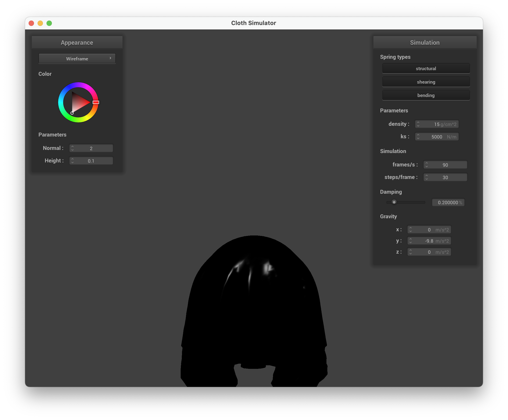Click the frames/s stepper arrows
508x420 pixels.
click(x=426, y=165)
